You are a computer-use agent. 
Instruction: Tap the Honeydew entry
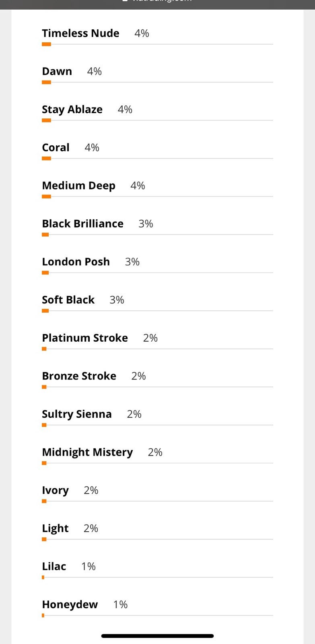70,605
